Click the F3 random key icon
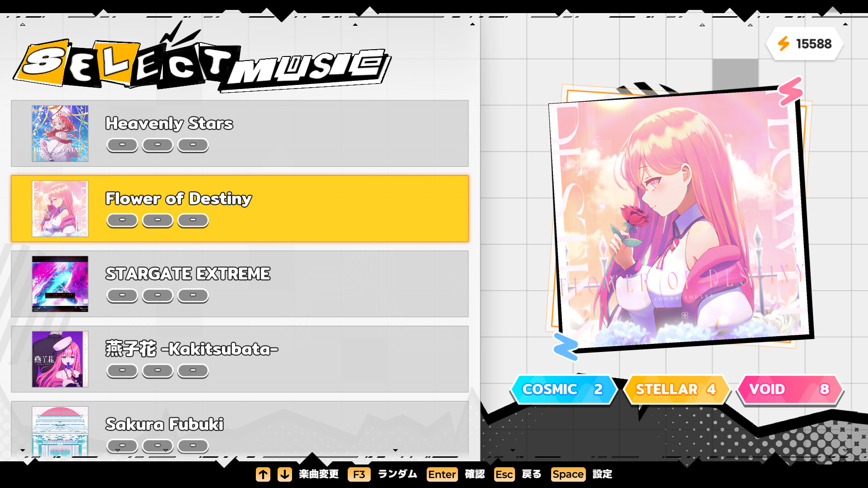 point(359,474)
